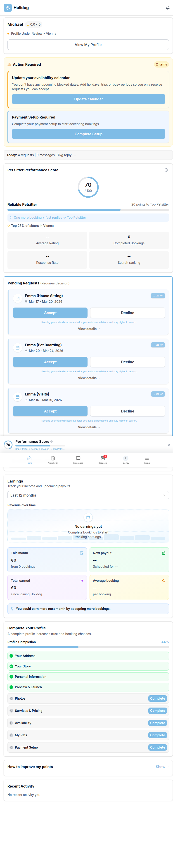Viewport: 173px width, 868px height.
Task: Click the This month card icon
Action: click(82, 553)
